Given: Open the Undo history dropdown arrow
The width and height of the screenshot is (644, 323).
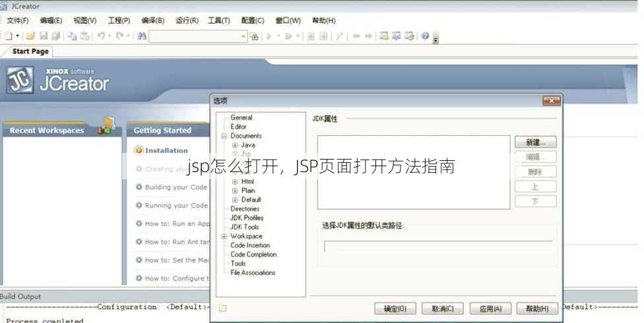Looking at the screenshot, I should 110,36.
